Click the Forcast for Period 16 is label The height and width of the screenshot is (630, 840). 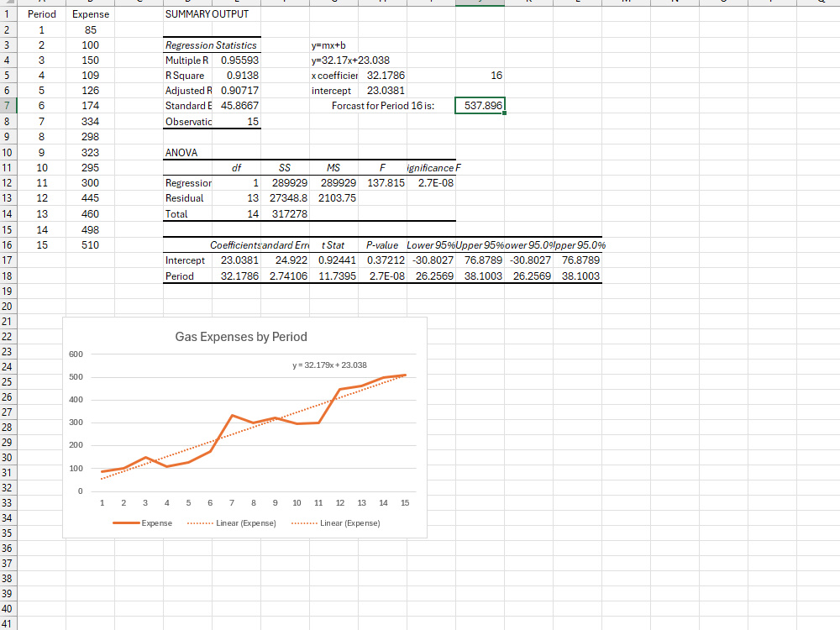(382, 106)
